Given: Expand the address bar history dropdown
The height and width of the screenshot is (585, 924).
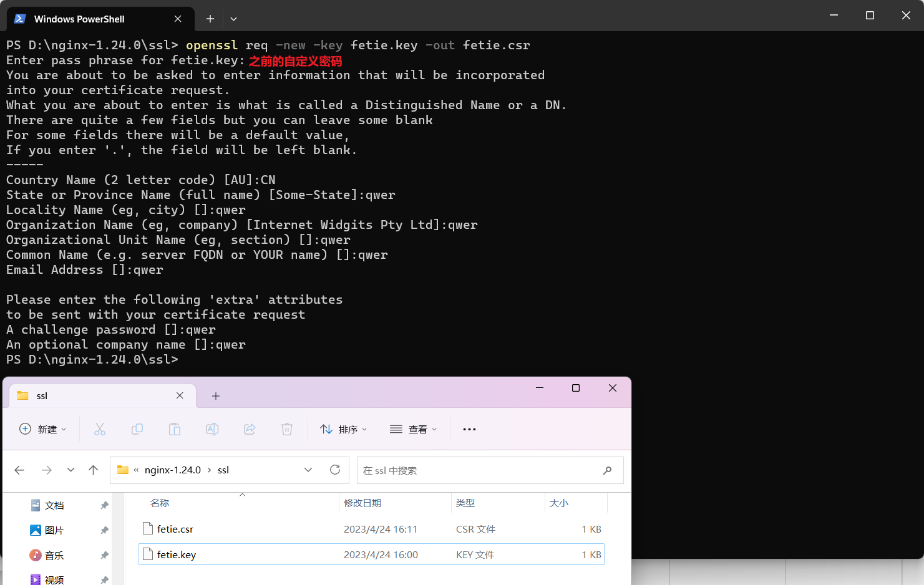Looking at the screenshot, I should coord(308,470).
